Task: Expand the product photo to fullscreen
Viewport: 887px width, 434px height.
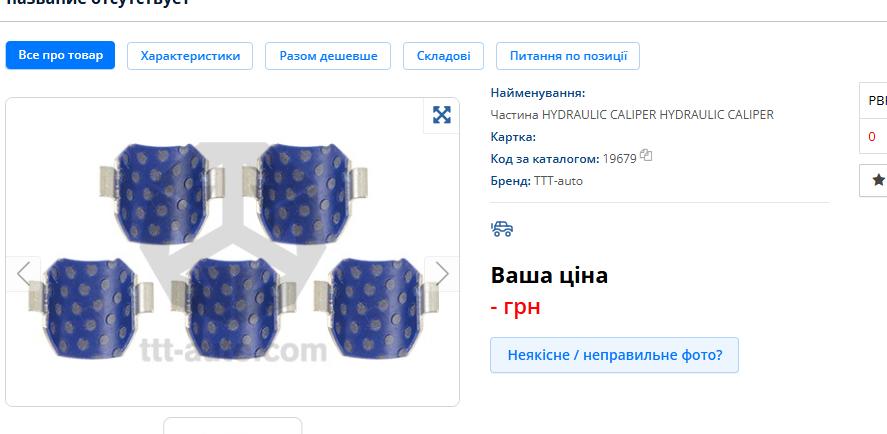Action: (x=441, y=115)
